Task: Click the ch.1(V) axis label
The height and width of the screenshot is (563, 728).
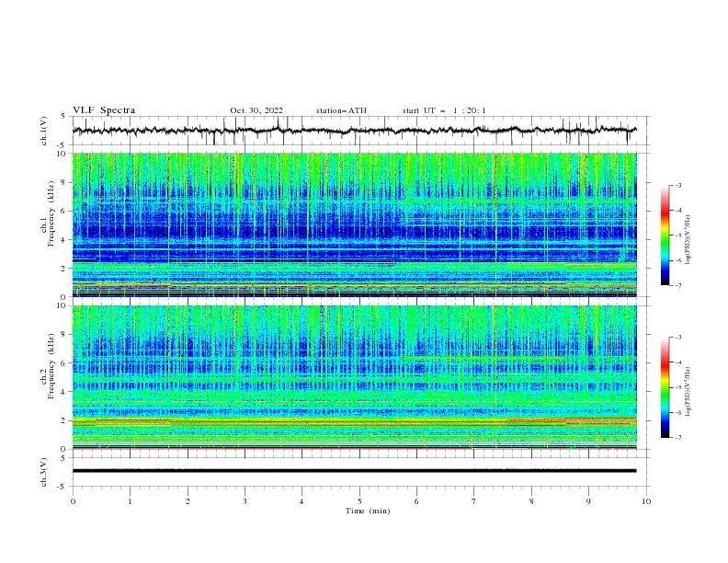Action: [44, 131]
